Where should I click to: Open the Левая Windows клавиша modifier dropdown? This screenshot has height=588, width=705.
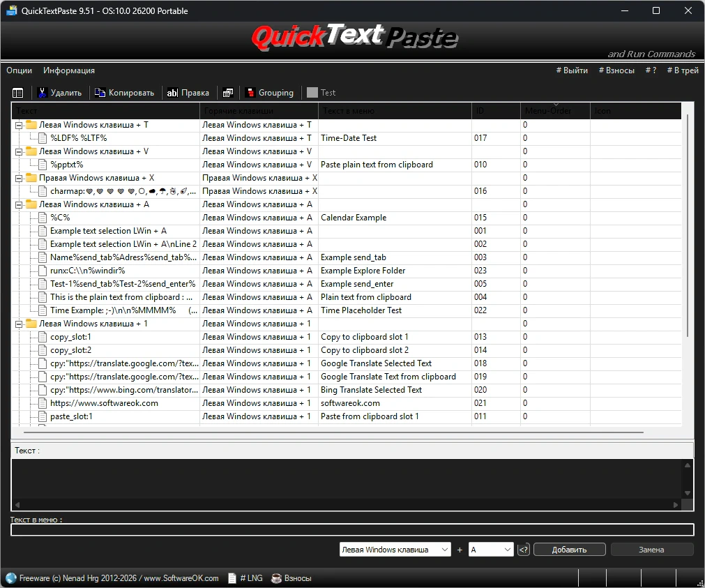click(x=395, y=550)
